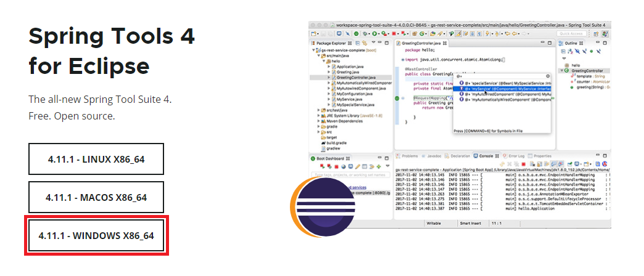Click the green Run button in the IDE toolbar

pyautogui.click(x=374, y=34)
